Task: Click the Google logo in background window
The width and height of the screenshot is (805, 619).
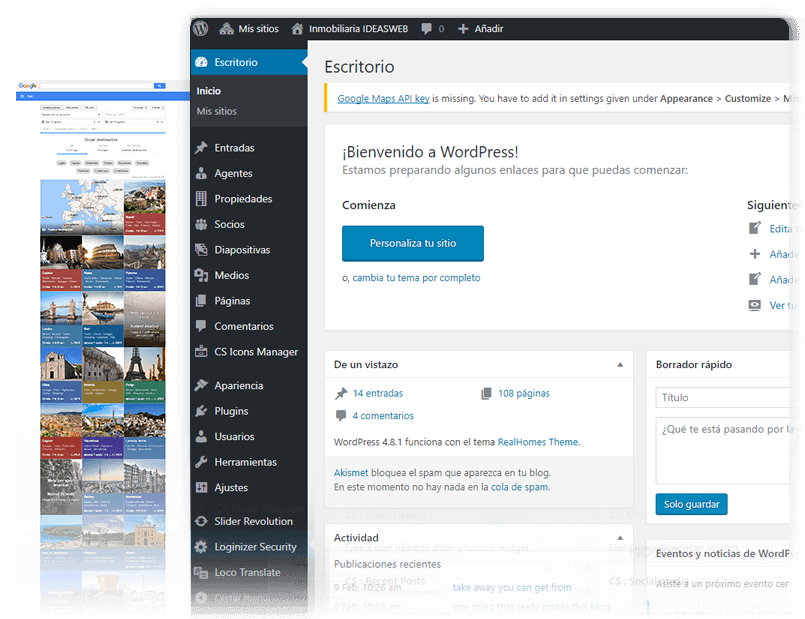Action: (x=28, y=86)
